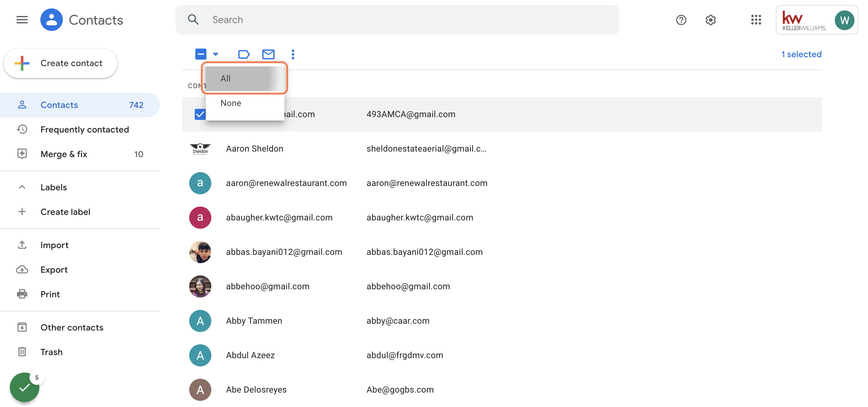Toggle the indeterminate select-all checkbox

(201, 54)
